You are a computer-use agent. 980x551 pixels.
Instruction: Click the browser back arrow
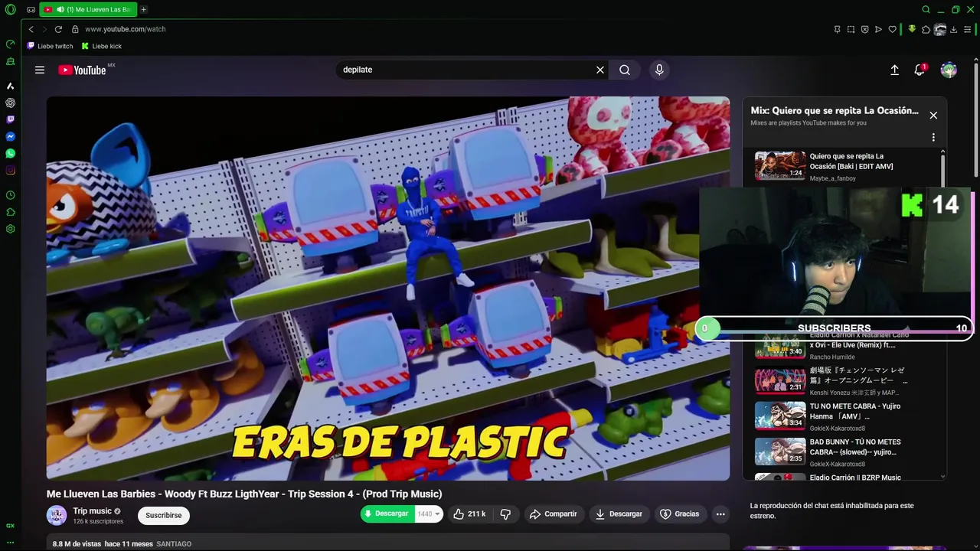[31, 29]
